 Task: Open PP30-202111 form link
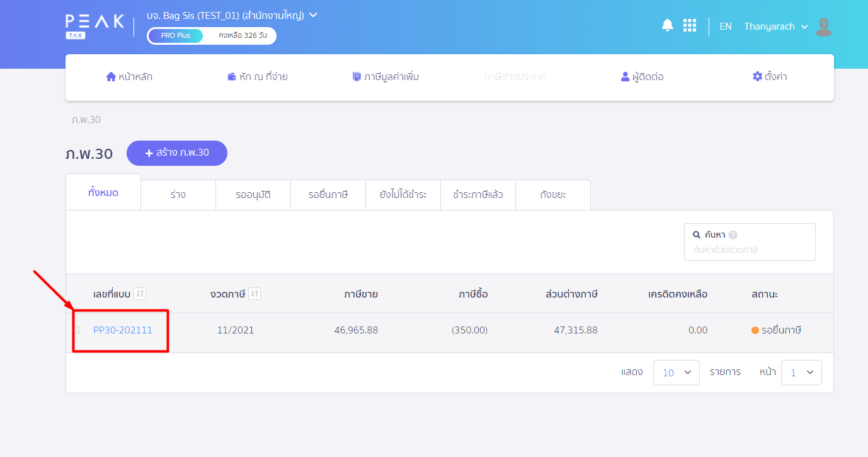123,330
